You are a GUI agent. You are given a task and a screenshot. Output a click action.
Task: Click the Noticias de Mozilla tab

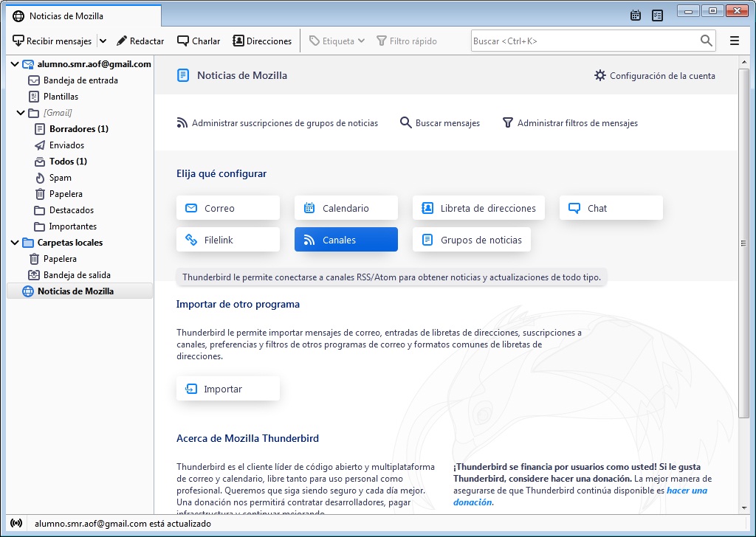[x=84, y=16]
